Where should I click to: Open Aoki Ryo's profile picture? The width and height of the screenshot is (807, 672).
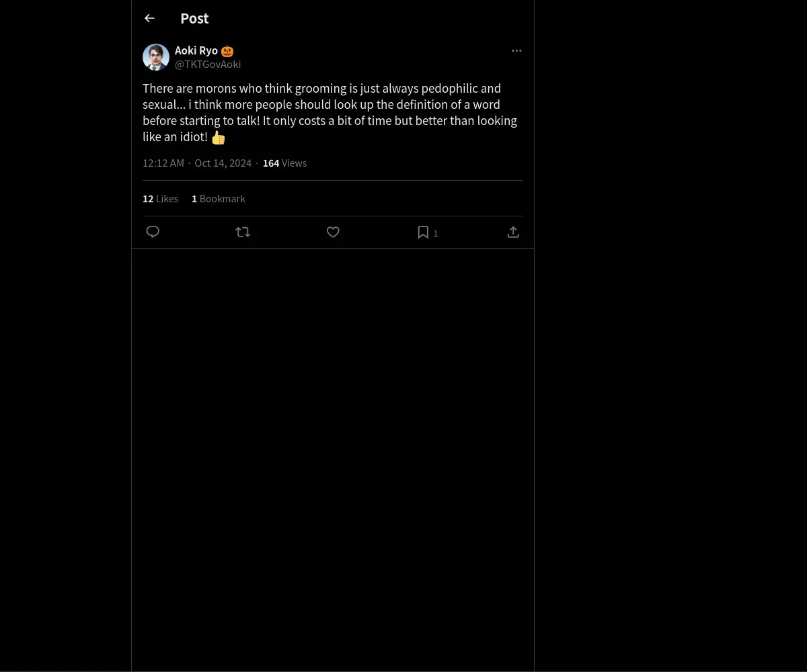tap(156, 57)
